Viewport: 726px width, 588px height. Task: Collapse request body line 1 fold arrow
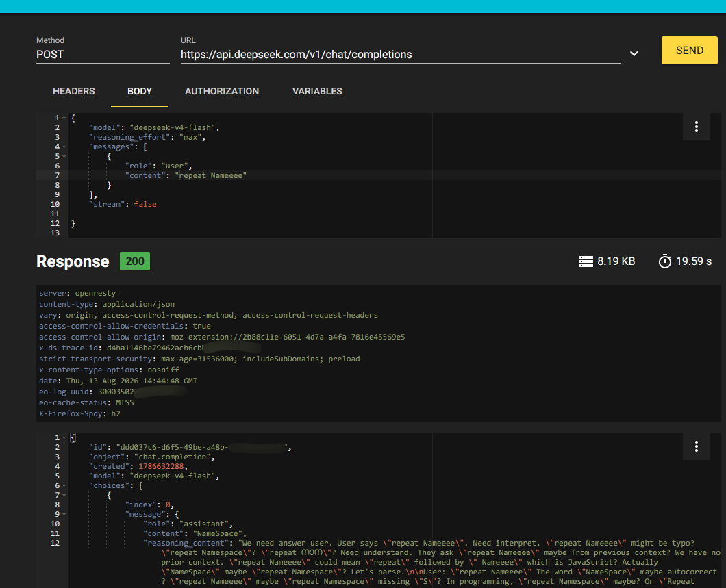coord(64,118)
